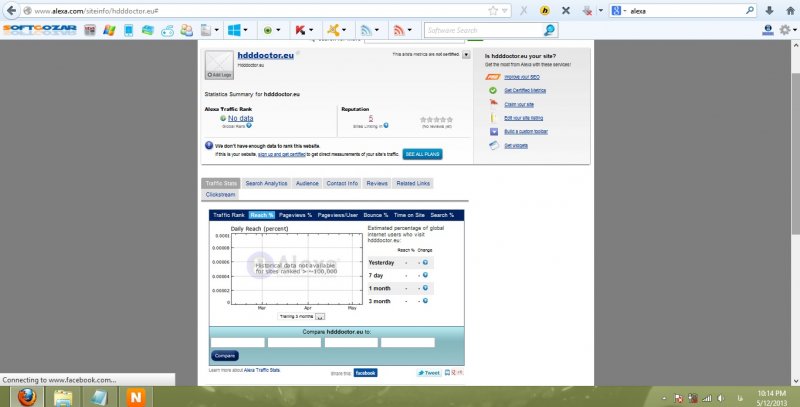Share via the facebook button
Viewport: 800px width, 407px height.
[x=365, y=373]
